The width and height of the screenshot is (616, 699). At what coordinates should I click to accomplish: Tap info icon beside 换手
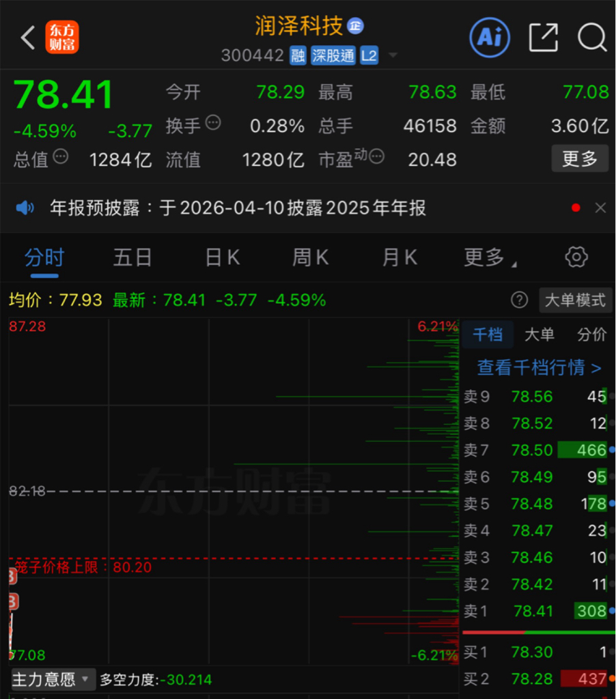click(x=213, y=123)
